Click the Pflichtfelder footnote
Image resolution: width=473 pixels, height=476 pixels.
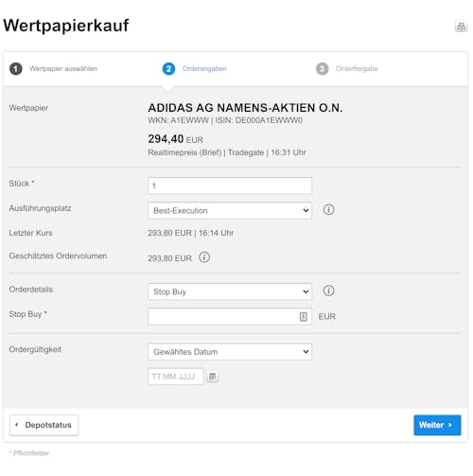[x=29, y=453]
